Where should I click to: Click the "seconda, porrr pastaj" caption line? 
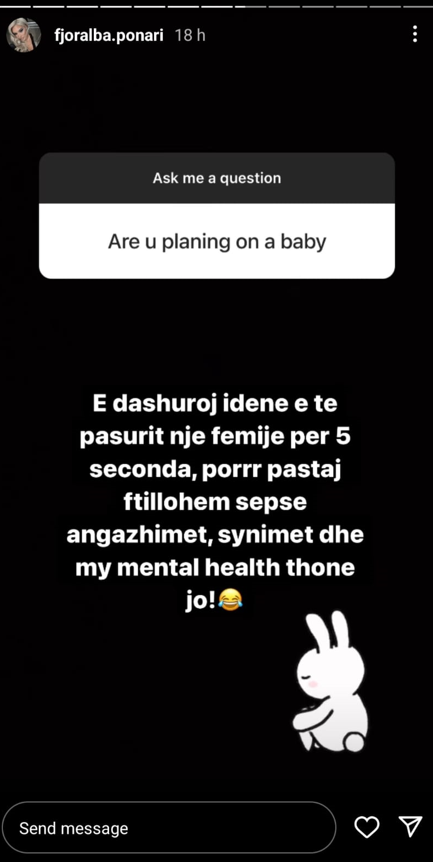pyautogui.click(x=215, y=471)
